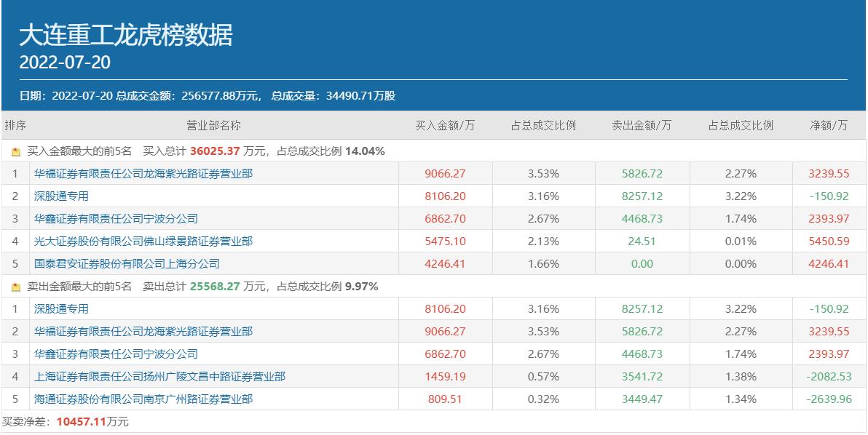Click the 净额/万 column header
The width and height of the screenshot is (868, 435).
(829, 125)
